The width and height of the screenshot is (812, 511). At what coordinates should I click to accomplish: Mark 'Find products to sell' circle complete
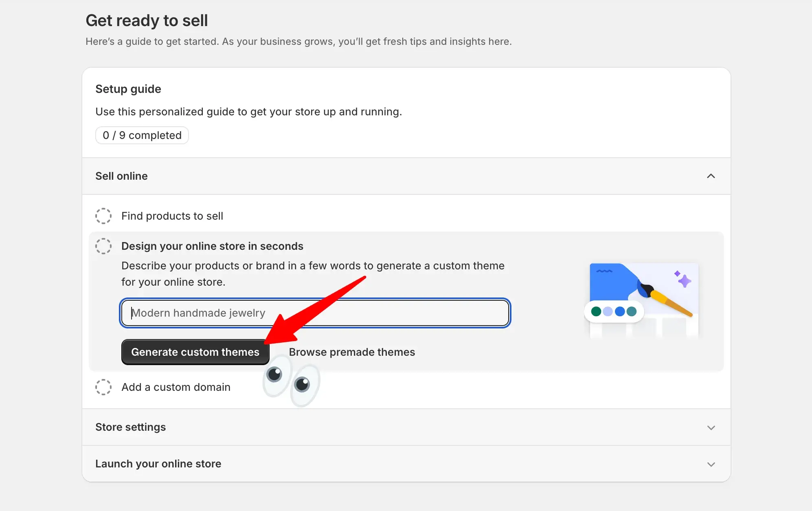click(103, 216)
